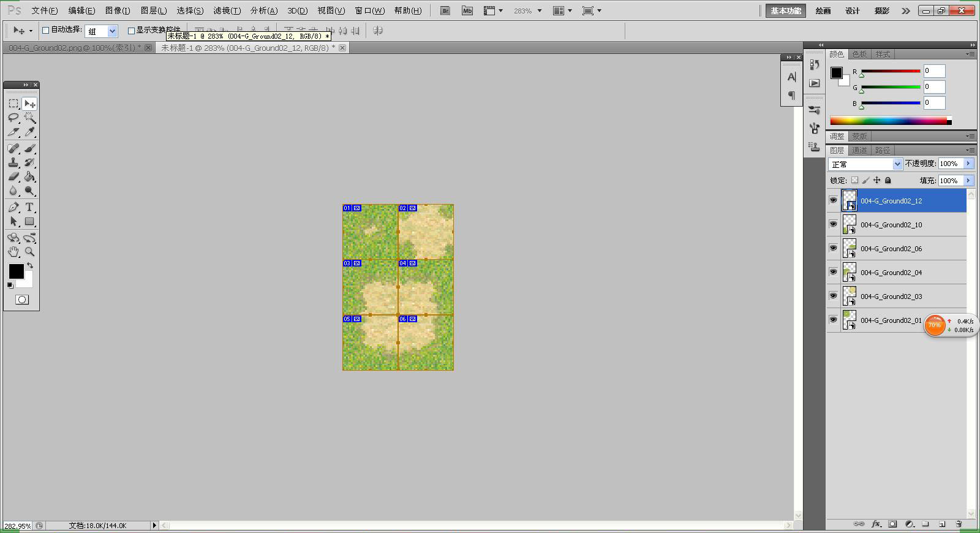Activate the Hand tool
This screenshot has width=980, height=533.
(13, 252)
